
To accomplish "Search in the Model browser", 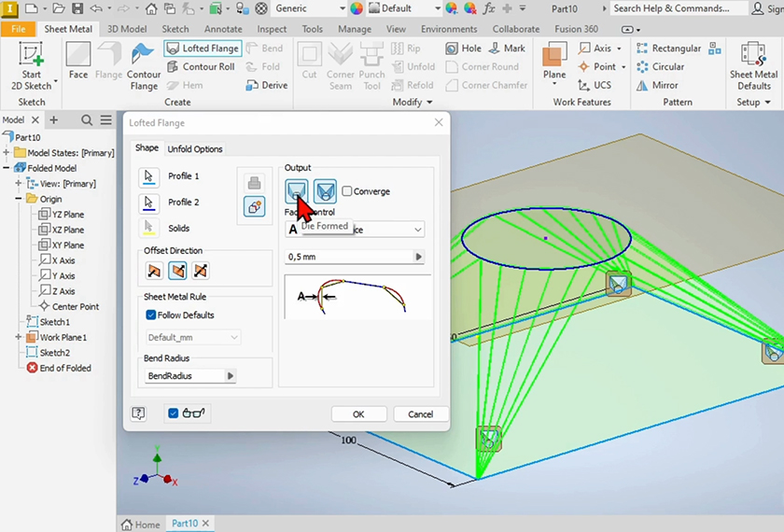I will tap(87, 120).
